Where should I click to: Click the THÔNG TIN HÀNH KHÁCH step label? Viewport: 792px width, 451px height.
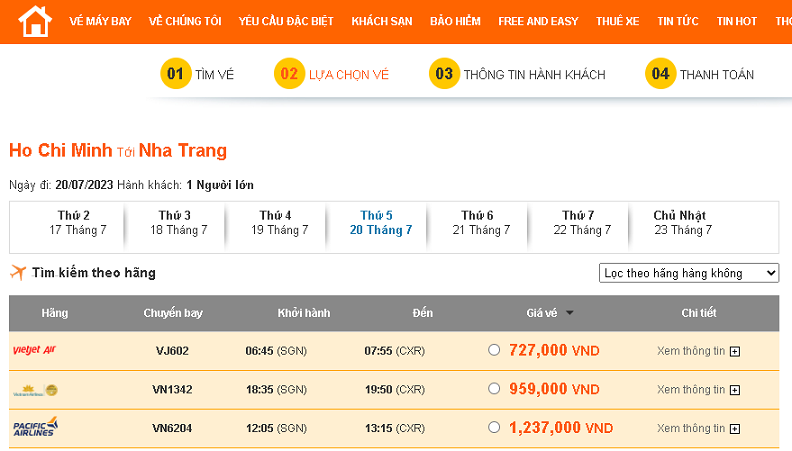tap(534, 75)
